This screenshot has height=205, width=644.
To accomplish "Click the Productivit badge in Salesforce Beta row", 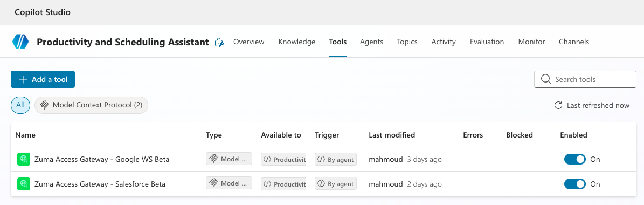I will coord(283,183).
